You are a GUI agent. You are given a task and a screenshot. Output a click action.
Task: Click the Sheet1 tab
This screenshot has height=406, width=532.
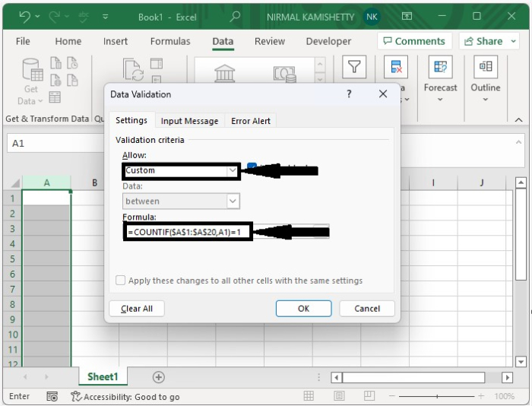(103, 377)
